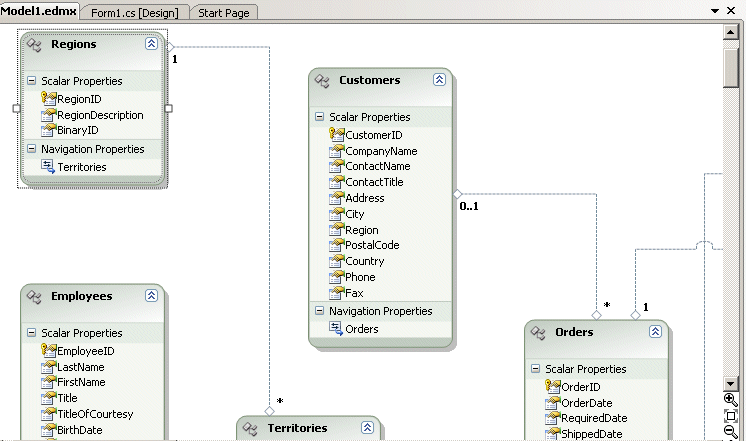Collapse the Customers entity chevron
This screenshot has height=441, width=746.
click(x=439, y=79)
